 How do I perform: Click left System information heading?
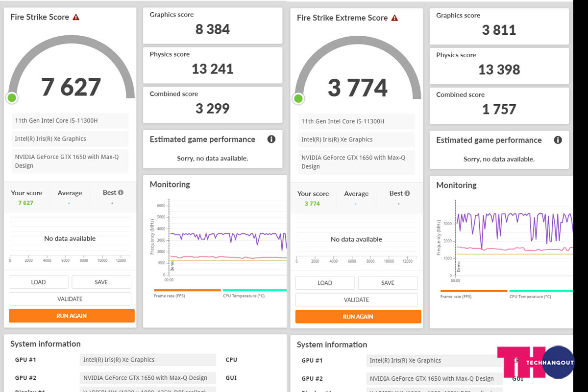46,344
